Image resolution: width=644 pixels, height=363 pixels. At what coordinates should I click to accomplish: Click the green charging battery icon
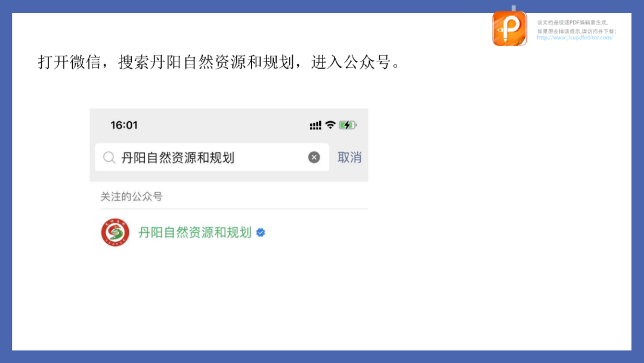coord(348,125)
